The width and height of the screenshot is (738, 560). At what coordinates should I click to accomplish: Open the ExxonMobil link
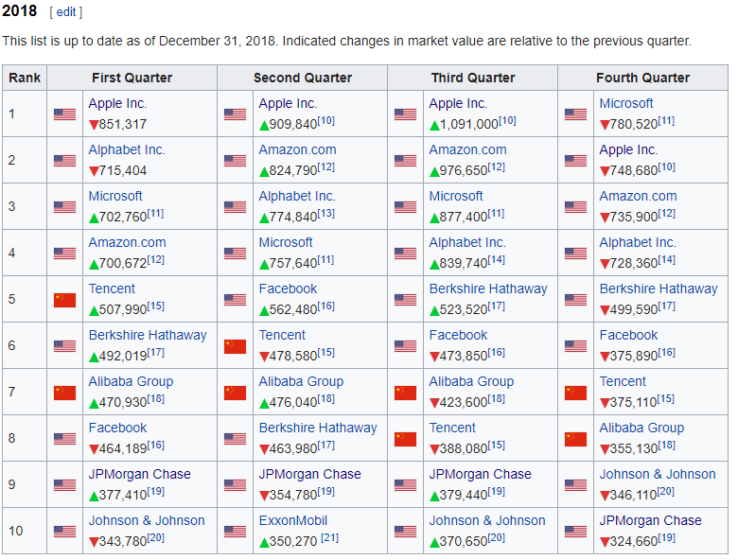292,521
